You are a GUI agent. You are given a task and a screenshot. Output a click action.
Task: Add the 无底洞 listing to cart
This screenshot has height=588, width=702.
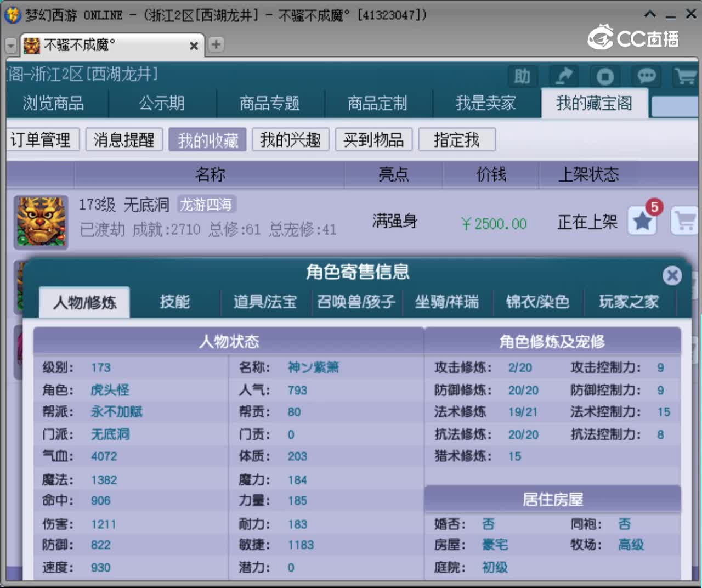[x=684, y=220]
